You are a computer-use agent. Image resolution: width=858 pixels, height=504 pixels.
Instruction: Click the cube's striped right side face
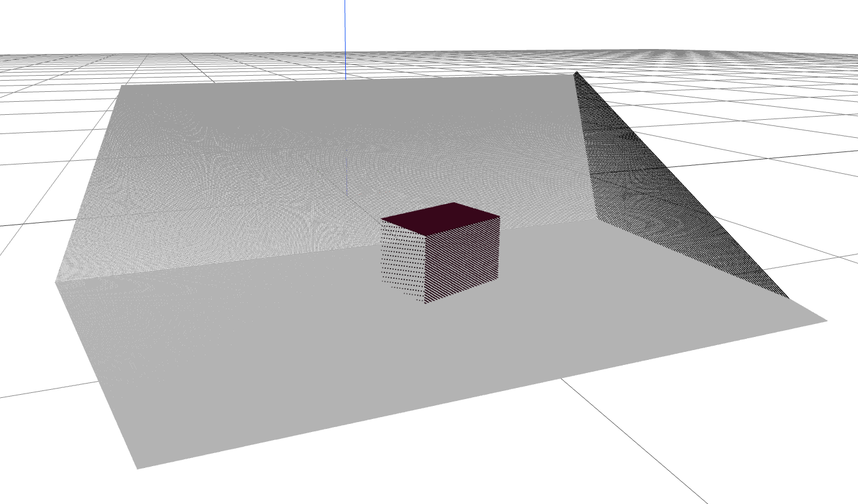[463, 259]
